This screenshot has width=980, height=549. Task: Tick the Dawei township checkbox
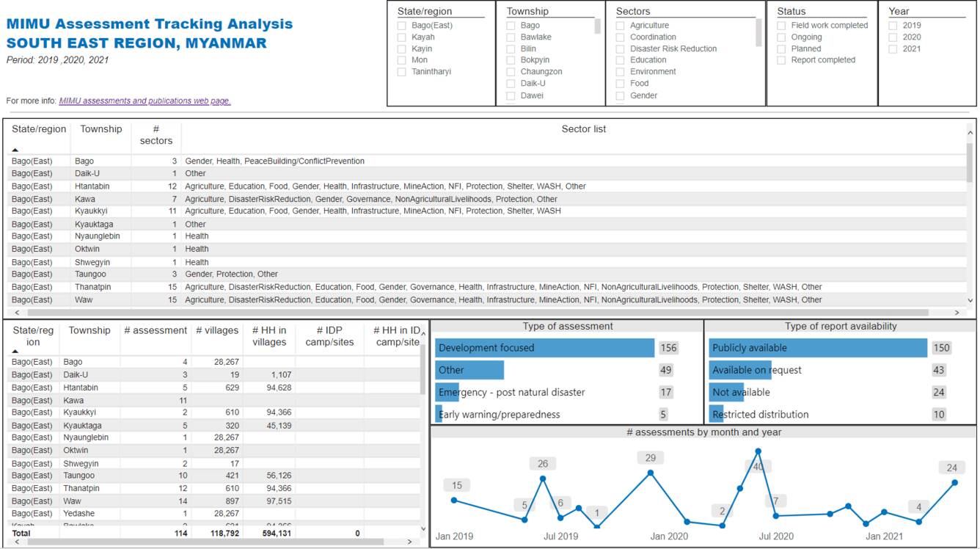[x=511, y=95]
